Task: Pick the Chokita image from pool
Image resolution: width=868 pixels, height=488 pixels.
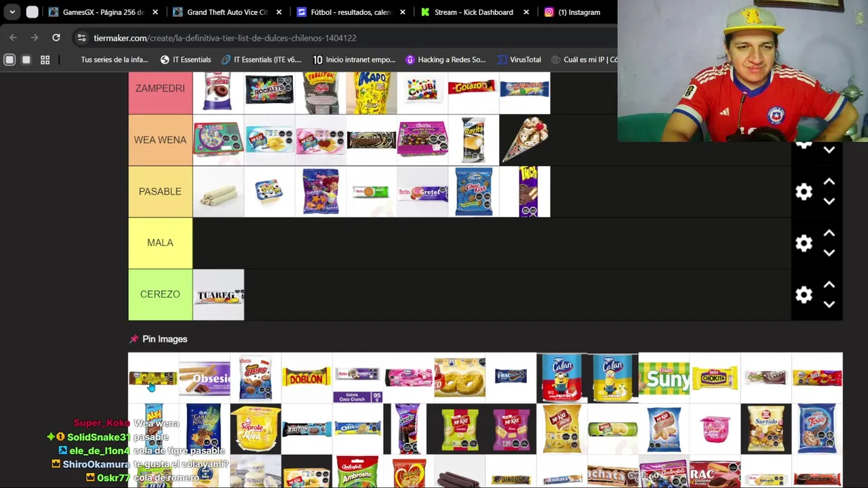Action: [715, 378]
